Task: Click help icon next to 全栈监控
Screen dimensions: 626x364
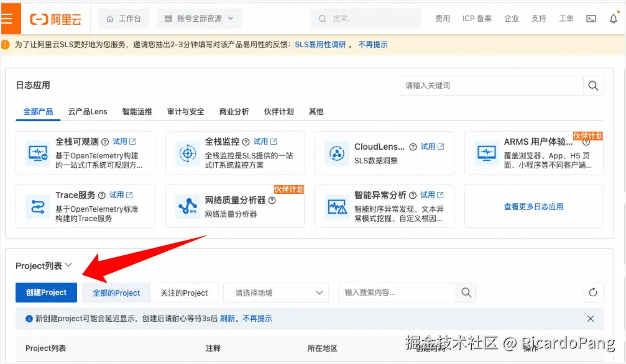Action: coord(246,142)
